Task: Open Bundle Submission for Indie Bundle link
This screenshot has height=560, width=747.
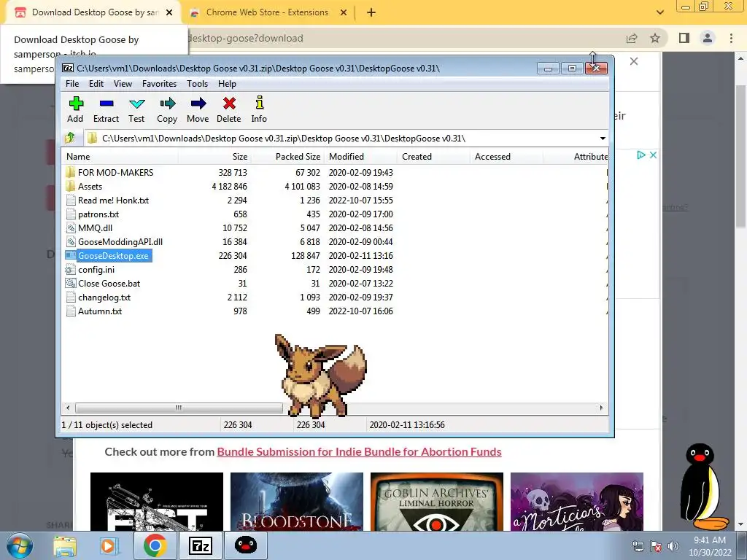Action: (x=359, y=452)
